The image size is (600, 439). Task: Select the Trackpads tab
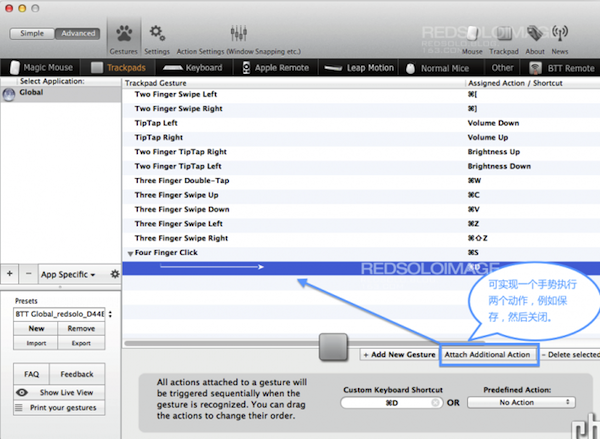pyautogui.click(x=118, y=68)
